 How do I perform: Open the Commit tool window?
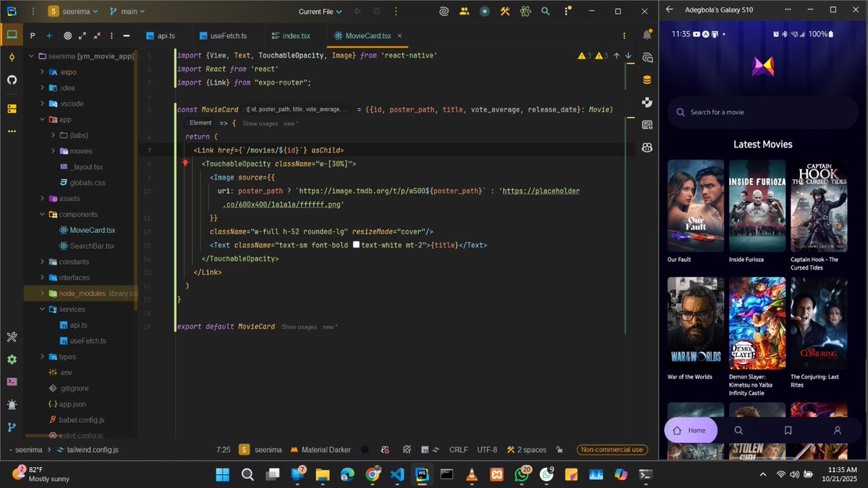[12, 57]
